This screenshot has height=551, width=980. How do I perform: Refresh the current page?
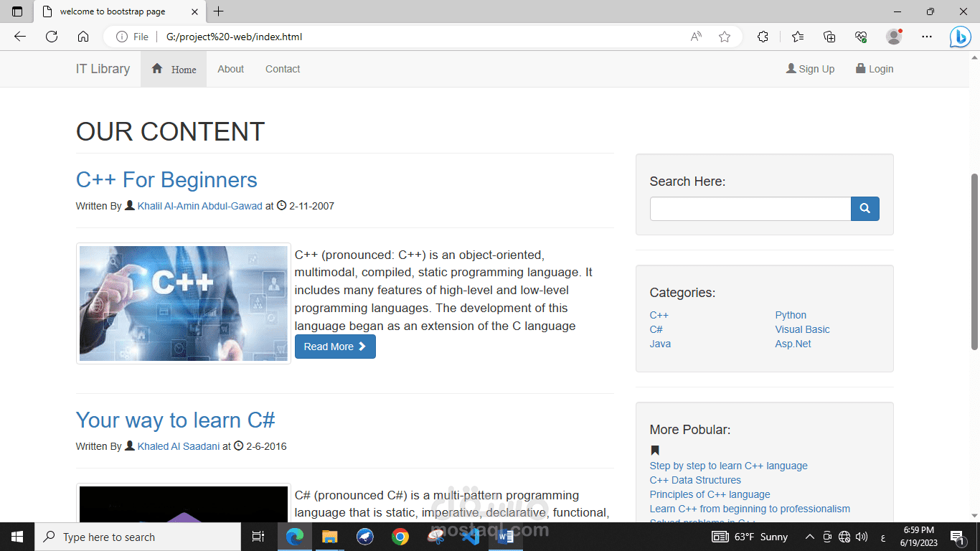[52, 37]
